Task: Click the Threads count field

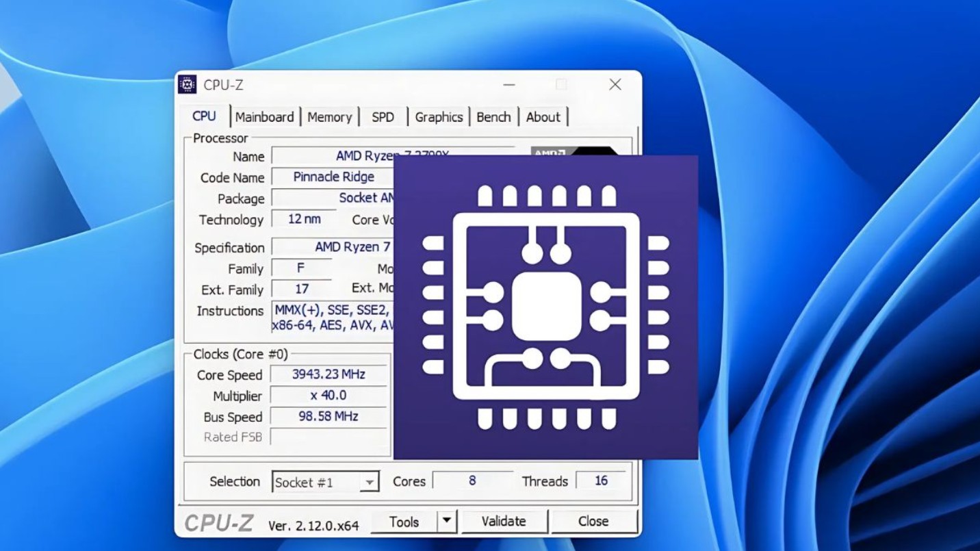Action: (x=601, y=481)
